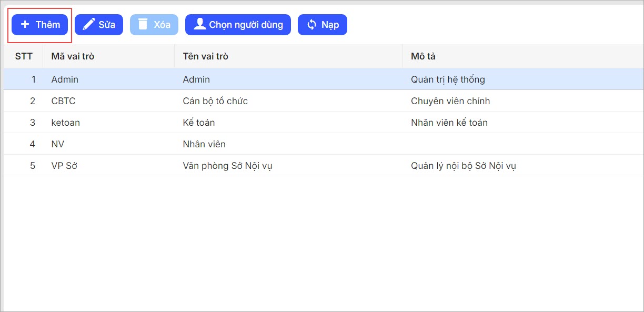Click the refresh icon on Nạp
644x312 pixels.
click(x=312, y=25)
